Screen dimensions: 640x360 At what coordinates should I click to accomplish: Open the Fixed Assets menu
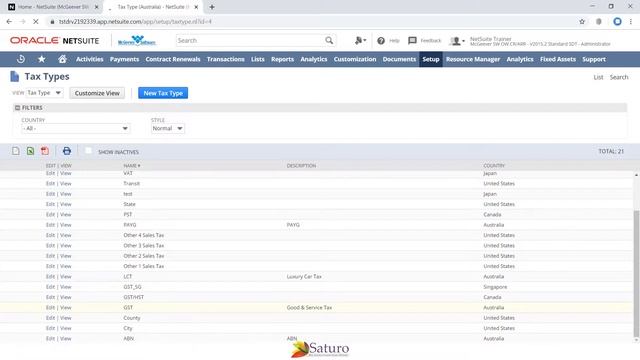pyautogui.click(x=558, y=59)
